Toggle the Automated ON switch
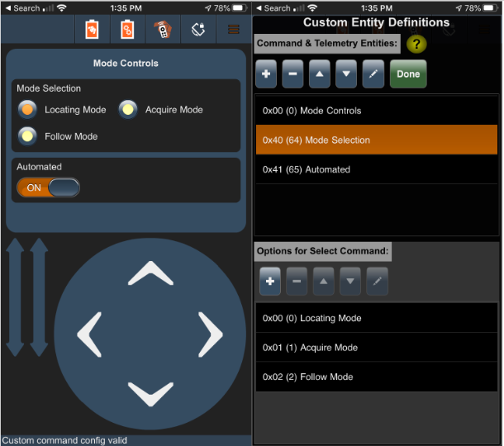Image resolution: width=504 pixels, height=446 pixels. [x=48, y=187]
